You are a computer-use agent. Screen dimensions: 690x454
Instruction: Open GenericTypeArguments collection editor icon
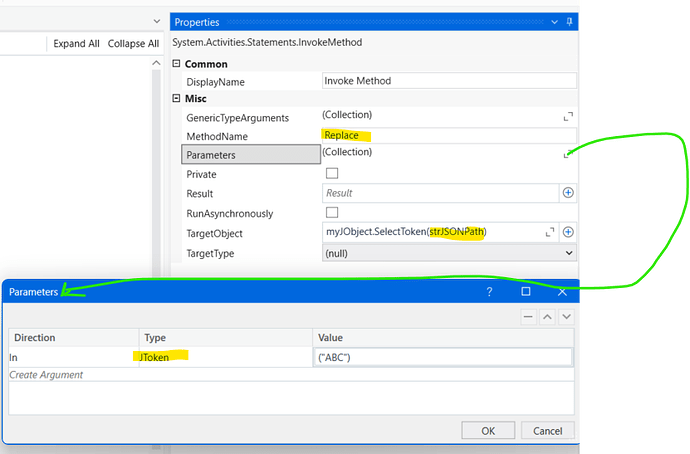click(x=568, y=117)
